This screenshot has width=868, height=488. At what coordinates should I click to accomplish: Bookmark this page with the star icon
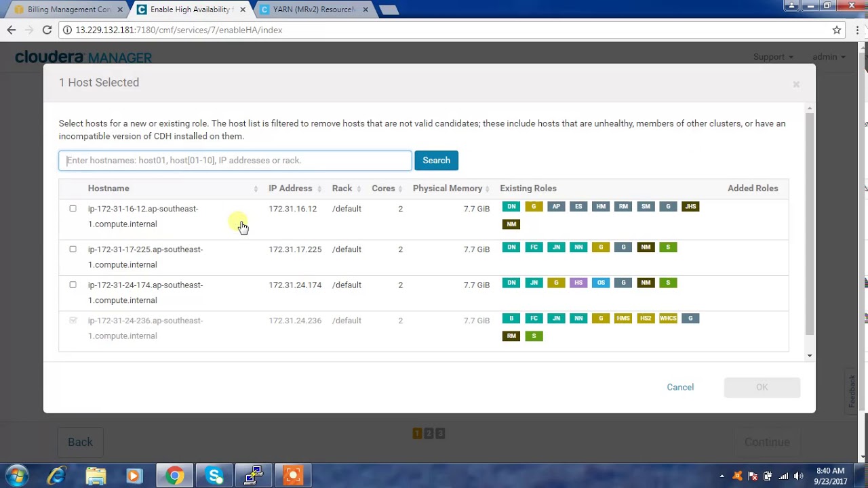click(837, 30)
